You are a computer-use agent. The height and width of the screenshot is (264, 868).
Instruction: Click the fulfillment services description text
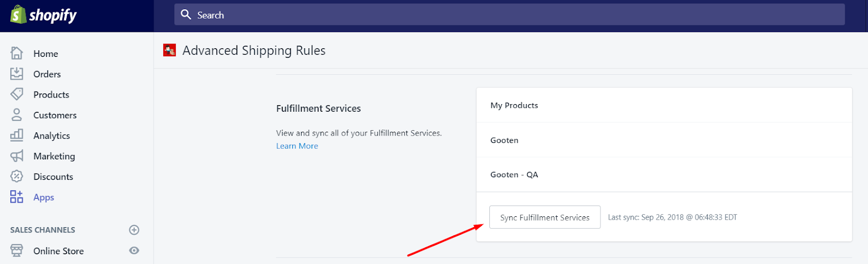click(x=359, y=133)
